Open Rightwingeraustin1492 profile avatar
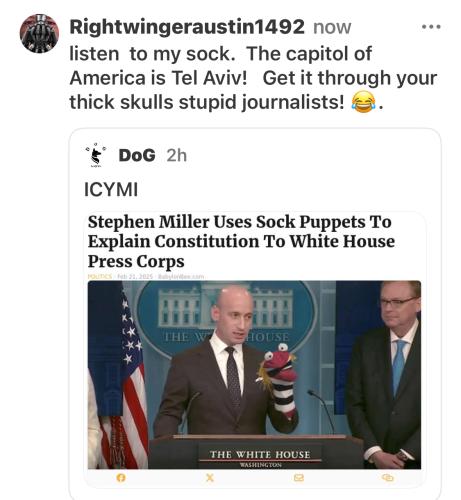 click(39, 33)
